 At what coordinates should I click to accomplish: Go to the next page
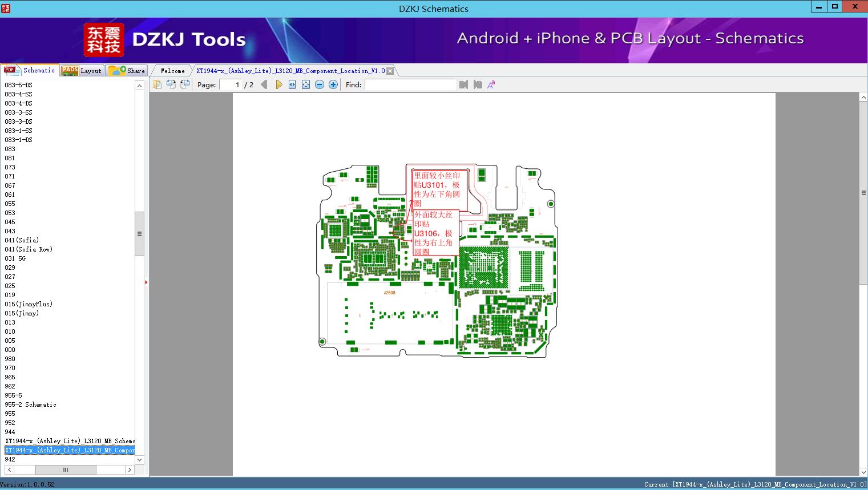(x=278, y=84)
